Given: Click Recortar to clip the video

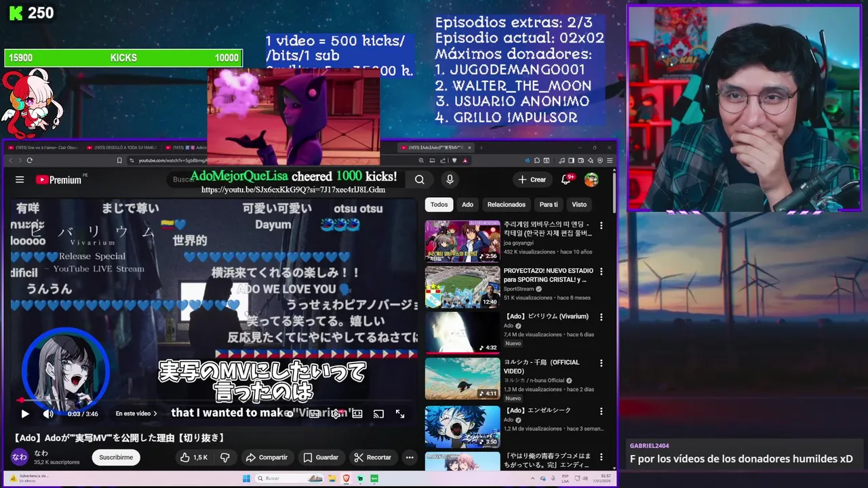Looking at the screenshot, I should click(x=372, y=457).
